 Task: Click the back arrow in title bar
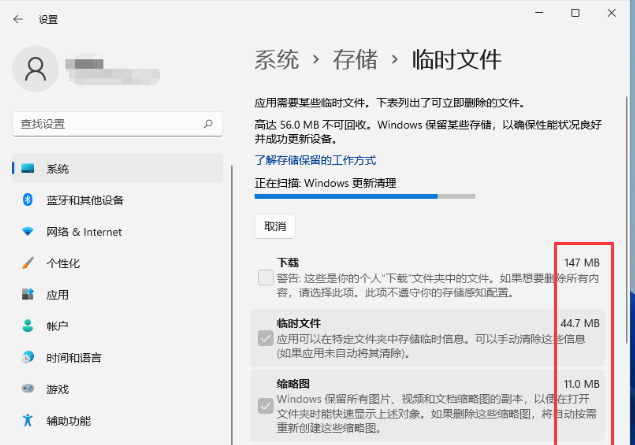pyautogui.click(x=18, y=19)
